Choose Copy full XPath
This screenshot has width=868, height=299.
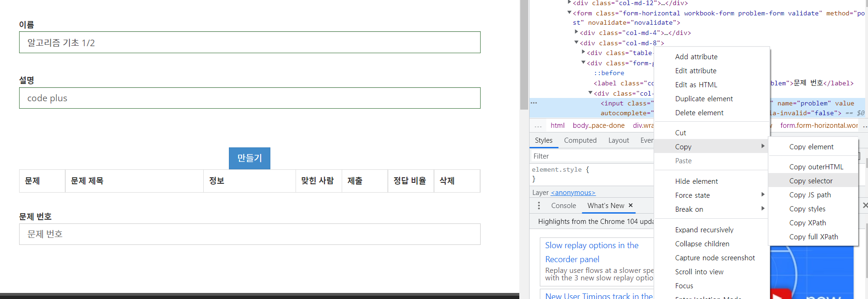pyautogui.click(x=813, y=237)
